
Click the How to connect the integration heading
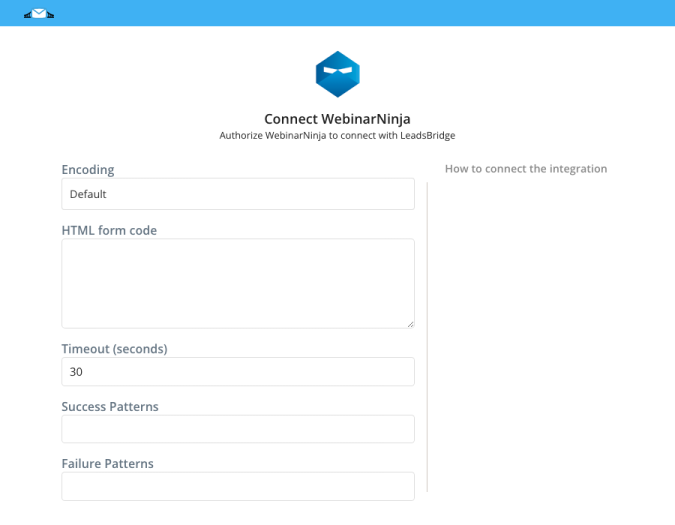coord(526,169)
